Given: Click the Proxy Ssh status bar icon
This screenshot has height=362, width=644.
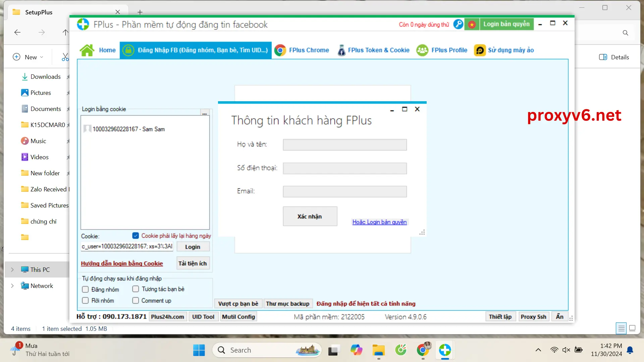Looking at the screenshot, I should click(x=533, y=316).
